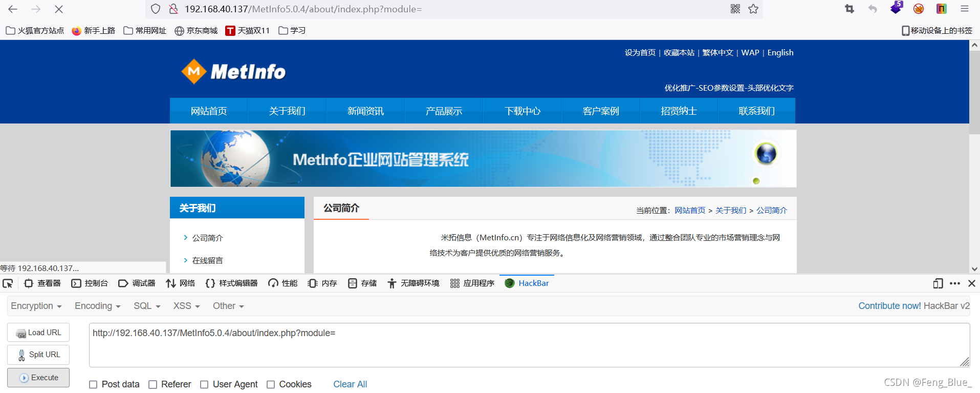Enable the Cookies checkbox
This screenshot has height=393, width=980.
point(271,384)
